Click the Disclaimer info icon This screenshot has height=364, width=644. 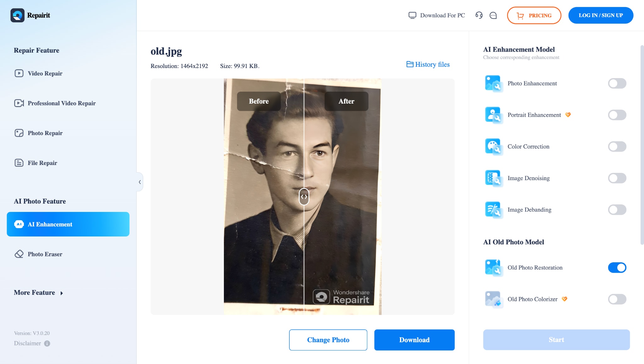point(47,344)
